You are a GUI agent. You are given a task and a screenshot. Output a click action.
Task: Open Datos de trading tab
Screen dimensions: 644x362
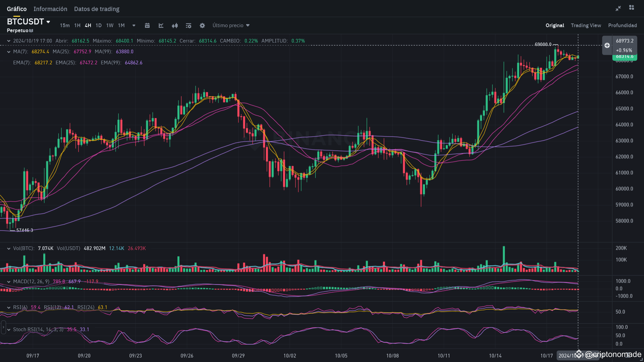click(x=97, y=9)
